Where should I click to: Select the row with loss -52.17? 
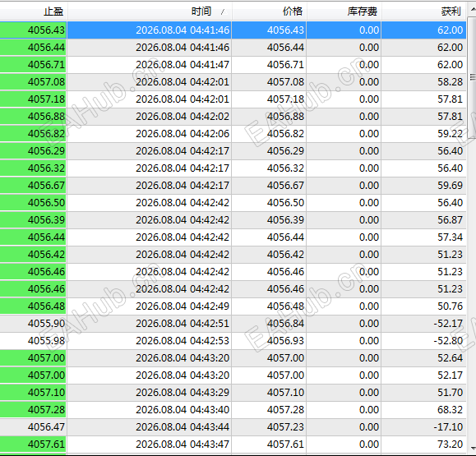coord(233,324)
